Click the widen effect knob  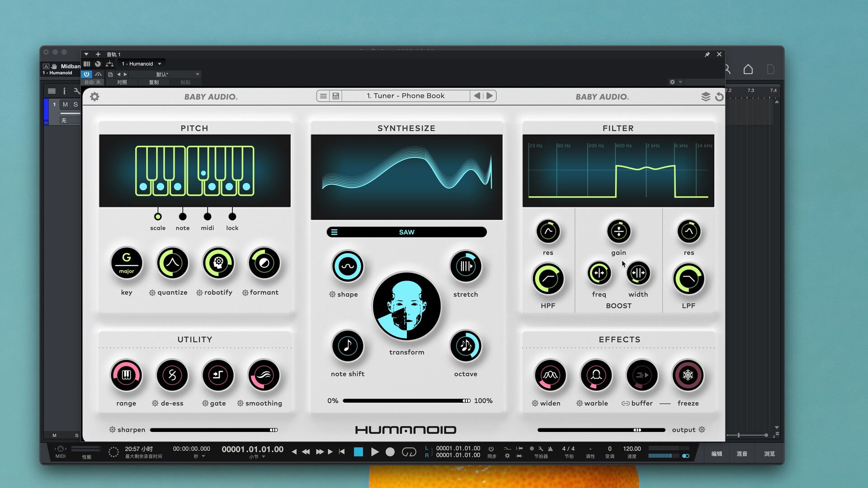(550, 375)
